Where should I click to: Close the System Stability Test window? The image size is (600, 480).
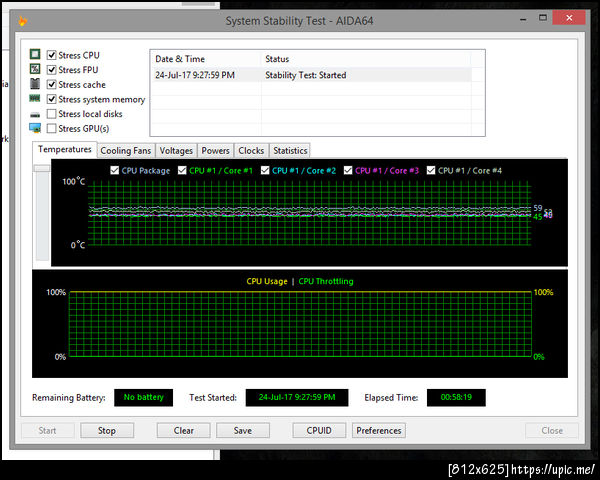569,18
